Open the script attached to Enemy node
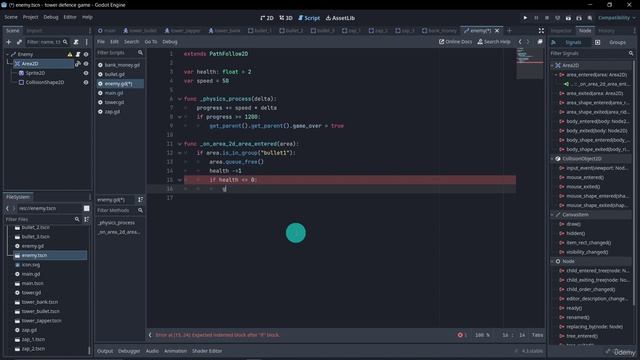Viewport: 640px width, 360px height. (78, 54)
